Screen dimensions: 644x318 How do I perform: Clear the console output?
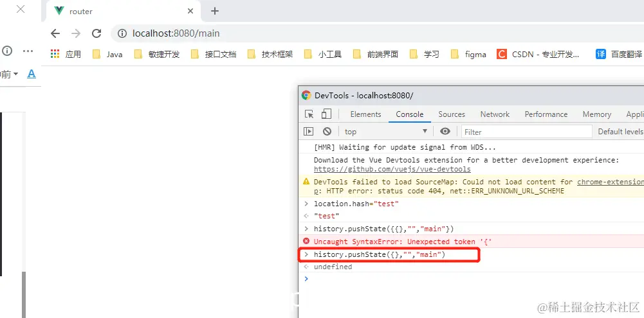tap(327, 132)
